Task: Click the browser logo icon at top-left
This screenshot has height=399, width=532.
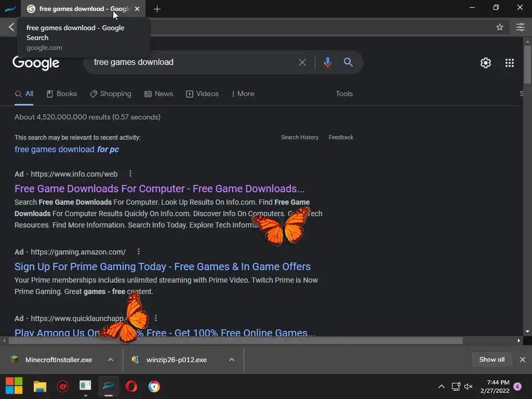Action: coord(10,9)
